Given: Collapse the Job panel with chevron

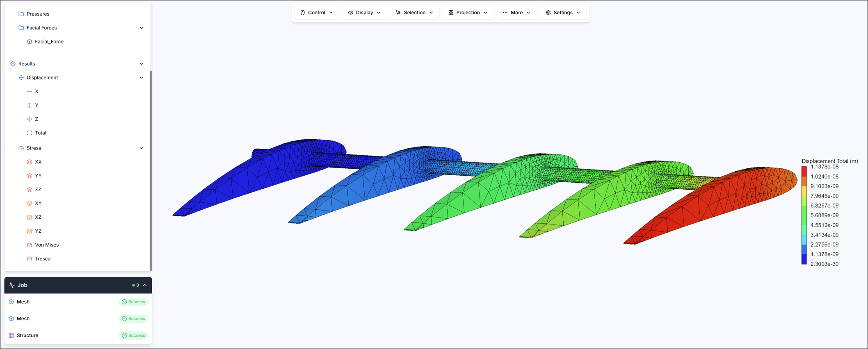Looking at the screenshot, I should (145, 286).
